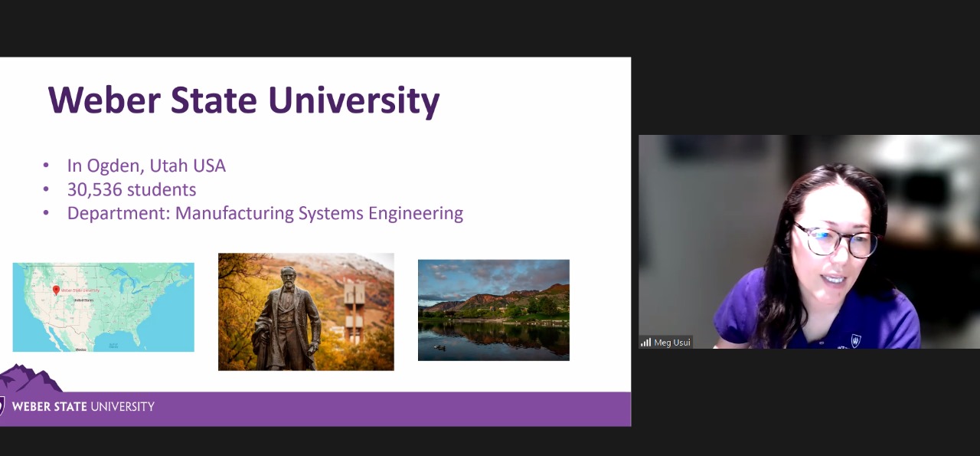Click the bullet "30,536 students"
Viewport: 980px width, 456px height.
click(x=132, y=189)
